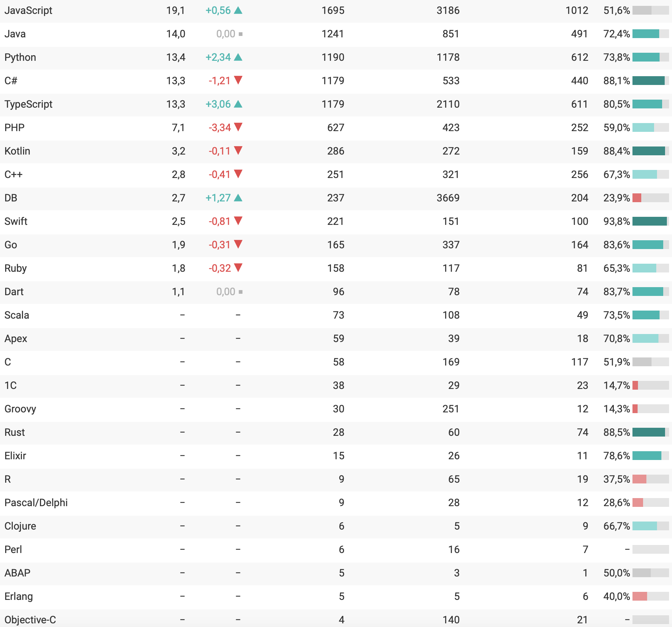Click the value 1241 in the Java row

[x=333, y=34]
